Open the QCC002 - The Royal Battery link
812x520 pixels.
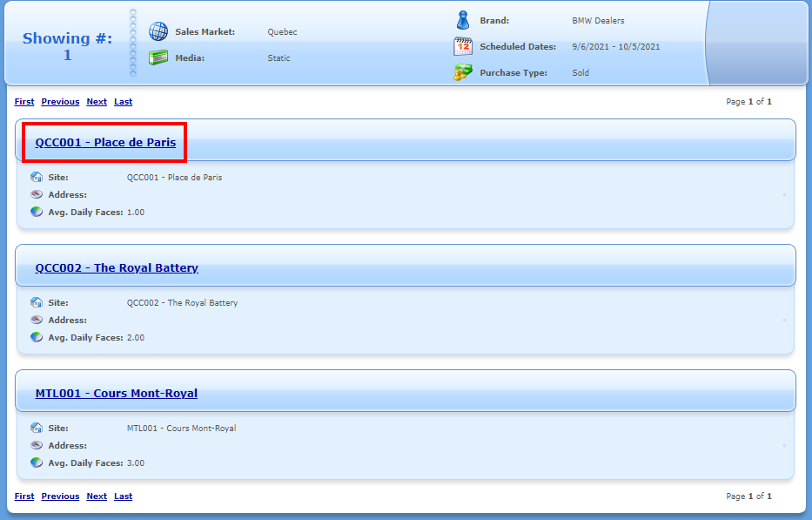(x=117, y=268)
